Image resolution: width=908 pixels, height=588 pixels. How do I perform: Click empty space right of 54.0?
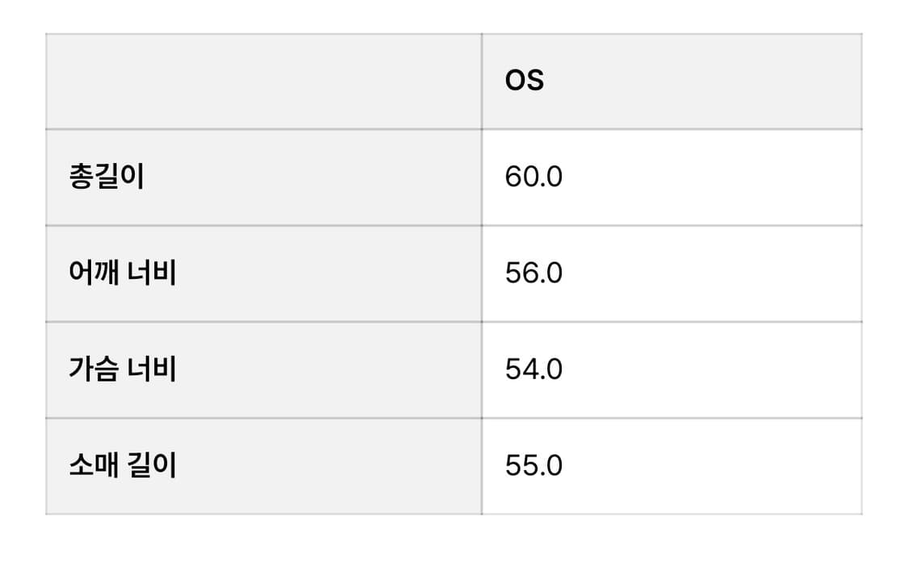click(x=710, y=369)
